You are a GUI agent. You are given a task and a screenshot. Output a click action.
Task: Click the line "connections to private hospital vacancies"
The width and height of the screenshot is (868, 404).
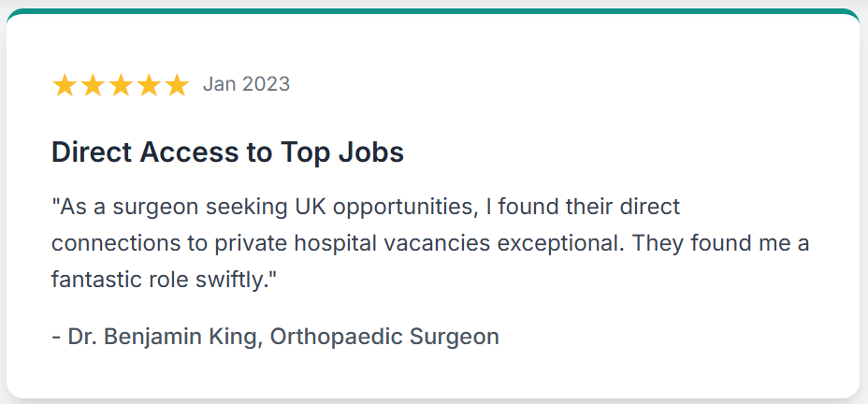[x=270, y=244]
